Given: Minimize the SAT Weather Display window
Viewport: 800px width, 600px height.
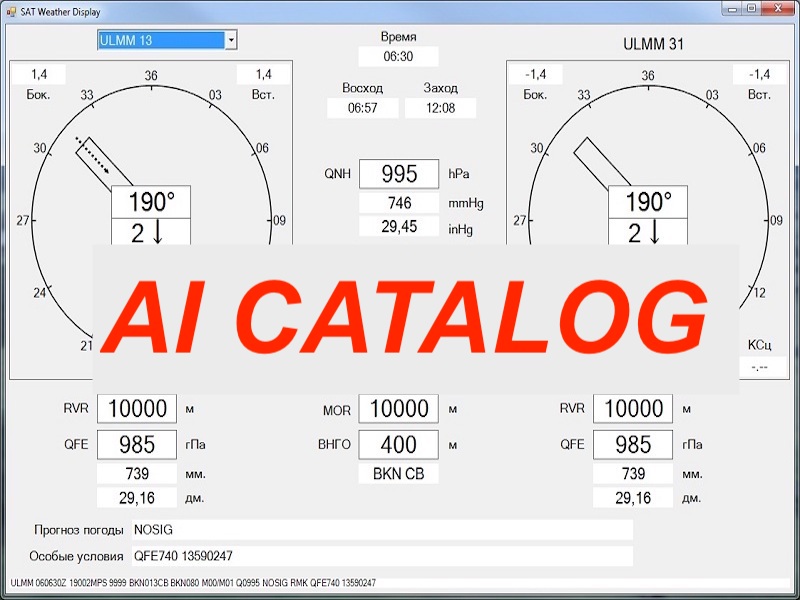Looking at the screenshot, I should 733,8.
